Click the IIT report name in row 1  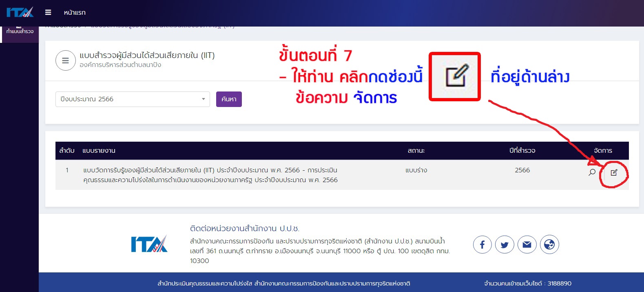click(210, 175)
